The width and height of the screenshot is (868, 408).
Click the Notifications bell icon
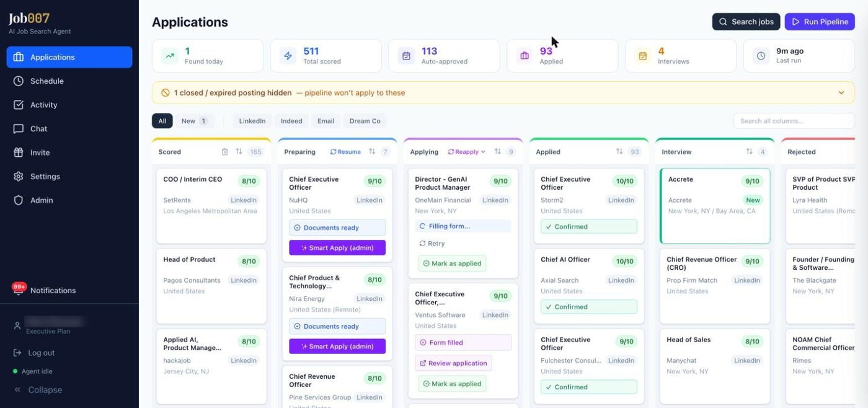(x=19, y=289)
